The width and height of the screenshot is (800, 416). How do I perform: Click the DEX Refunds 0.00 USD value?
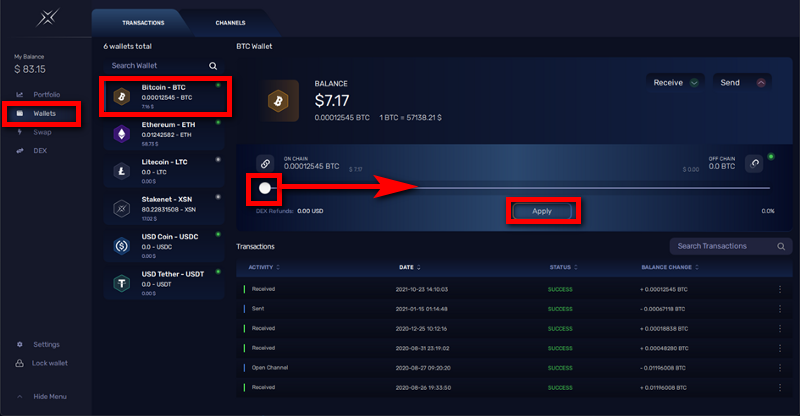[x=310, y=211]
